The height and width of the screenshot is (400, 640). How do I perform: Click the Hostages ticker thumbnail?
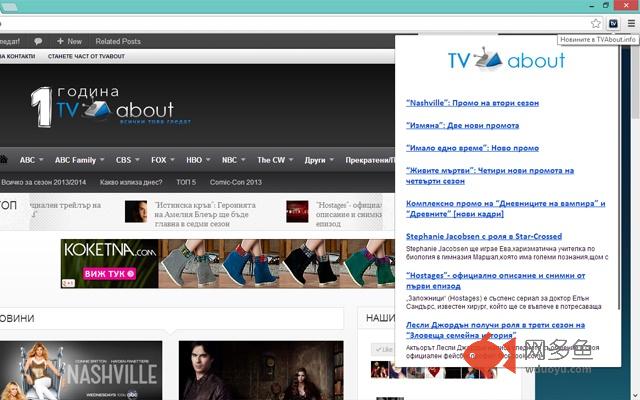click(297, 211)
